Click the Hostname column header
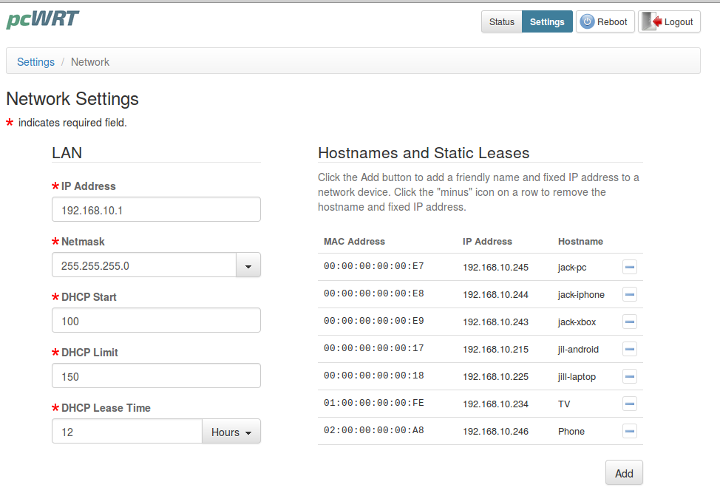Image resolution: width=720 pixels, height=496 pixels. pos(580,242)
